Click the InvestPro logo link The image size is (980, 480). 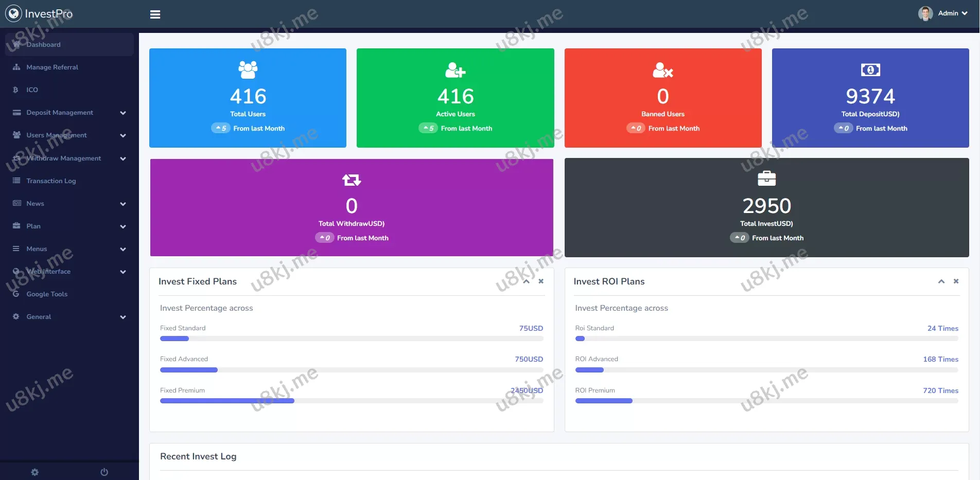[x=39, y=14]
